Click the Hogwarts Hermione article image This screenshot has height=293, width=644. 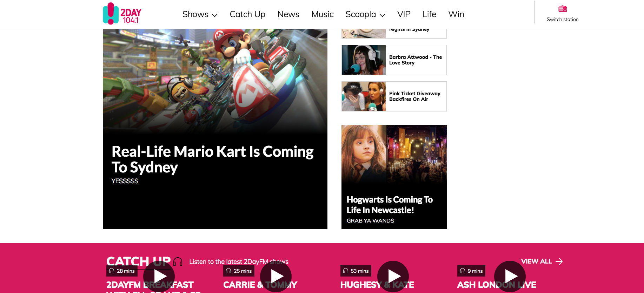point(394,154)
